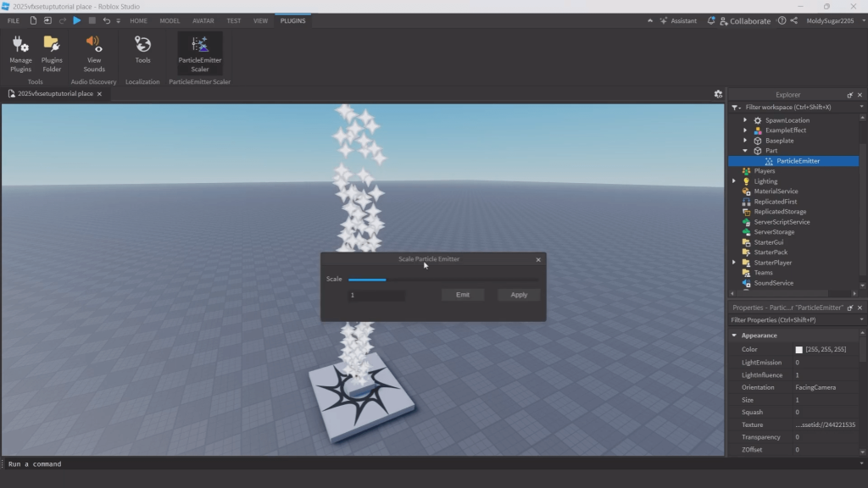This screenshot has width=868, height=488.
Task: Click the Color property white swatch
Action: (798, 350)
